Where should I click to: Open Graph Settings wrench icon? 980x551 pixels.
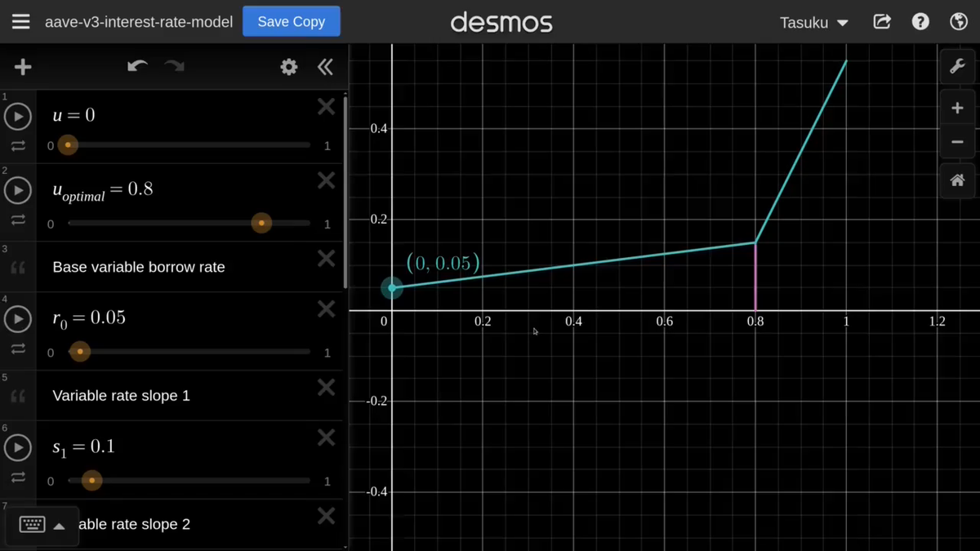(957, 66)
